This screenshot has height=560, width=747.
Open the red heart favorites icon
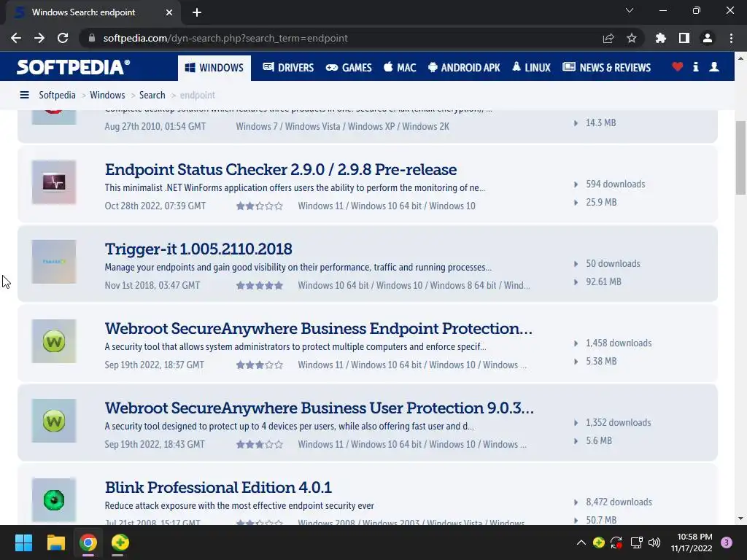678,67
